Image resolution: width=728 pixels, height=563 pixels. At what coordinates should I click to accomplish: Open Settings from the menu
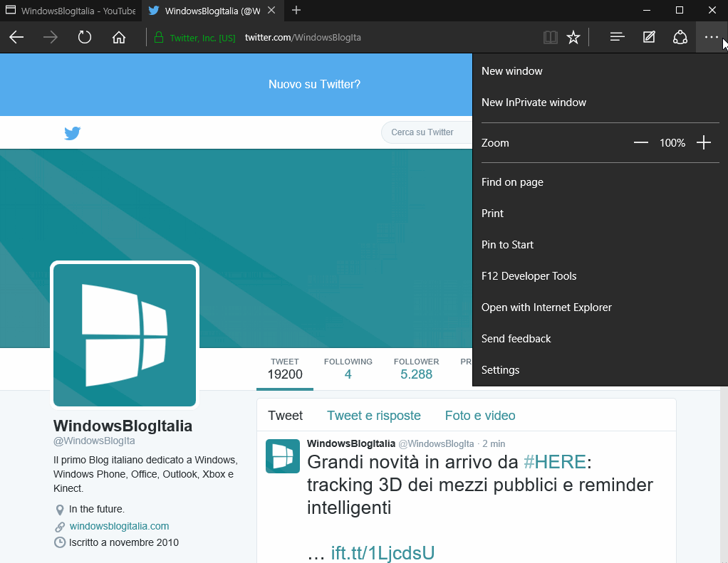click(600, 369)
